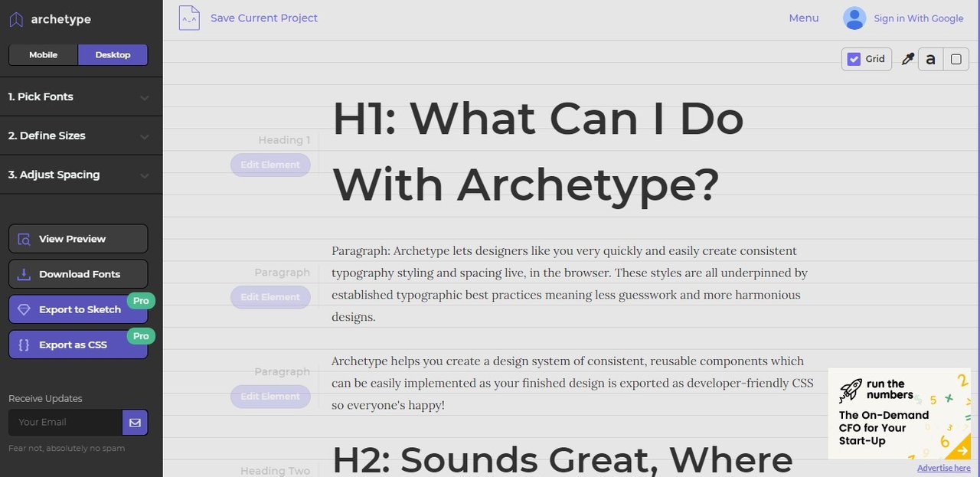Click the Advertise here link
The width and height of the screenshot is (980, 477).
pos(944,468)
